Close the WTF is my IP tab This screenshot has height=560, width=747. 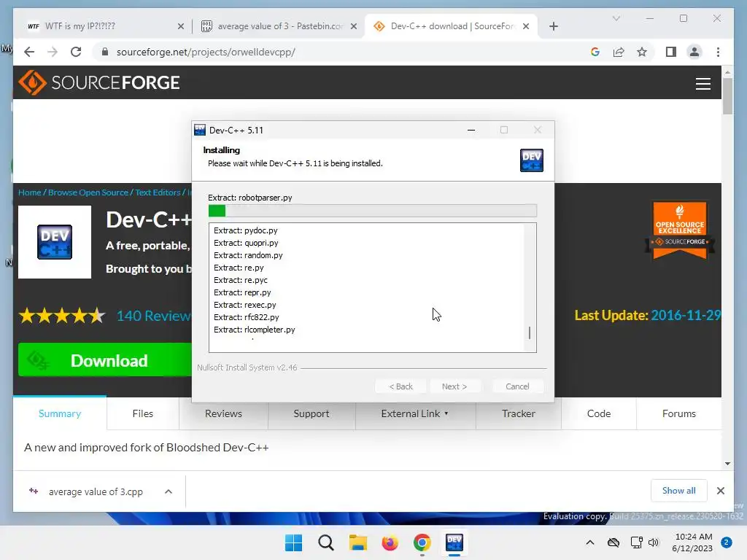tap(181, 26)
